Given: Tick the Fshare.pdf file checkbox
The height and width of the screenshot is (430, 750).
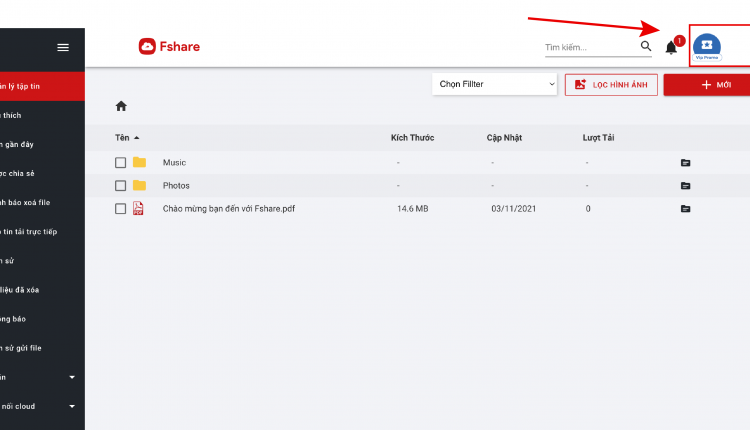Looking at the screenshot, I should (x=121, y=209).
